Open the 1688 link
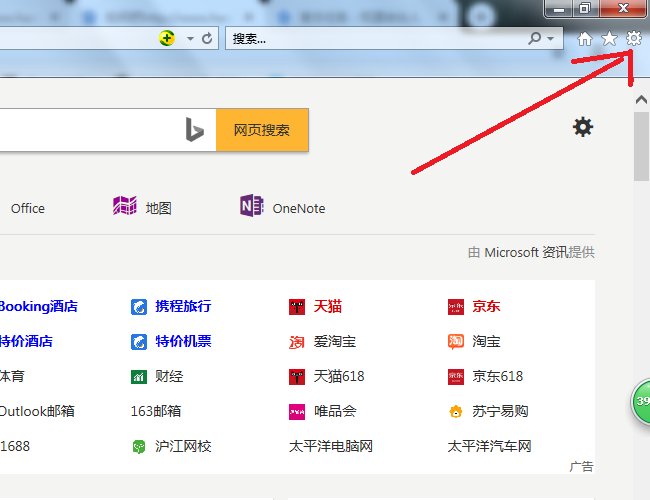Viewport: 650px width, 500px height. (15, 446)
